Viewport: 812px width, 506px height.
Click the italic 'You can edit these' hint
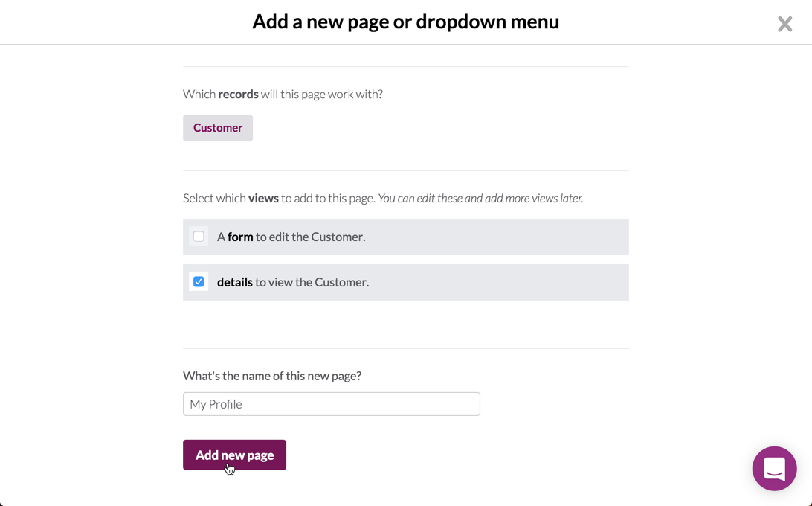click(x=480, y=199)
